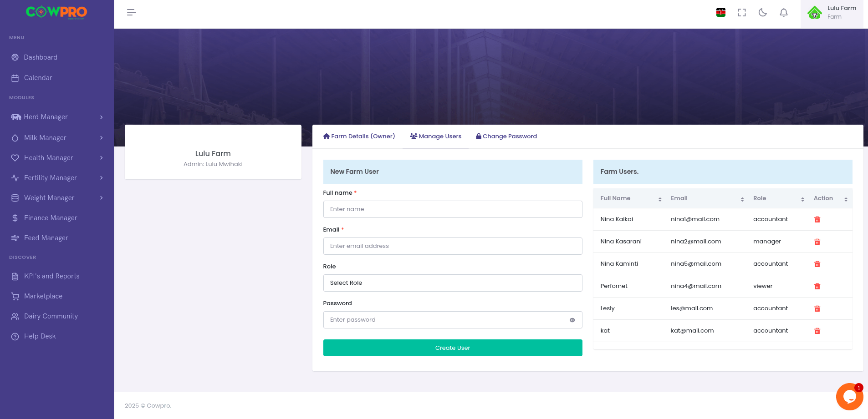868x419 pixels.
Task: Enter fullscreen using the expand icon
Action: (x=741, y=12)
